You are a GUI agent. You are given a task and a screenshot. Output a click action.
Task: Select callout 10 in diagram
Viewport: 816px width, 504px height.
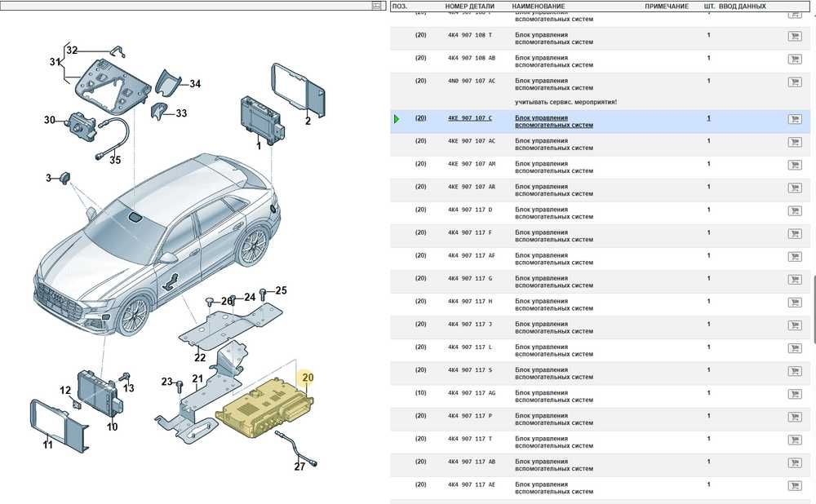[x=112, y=427]
